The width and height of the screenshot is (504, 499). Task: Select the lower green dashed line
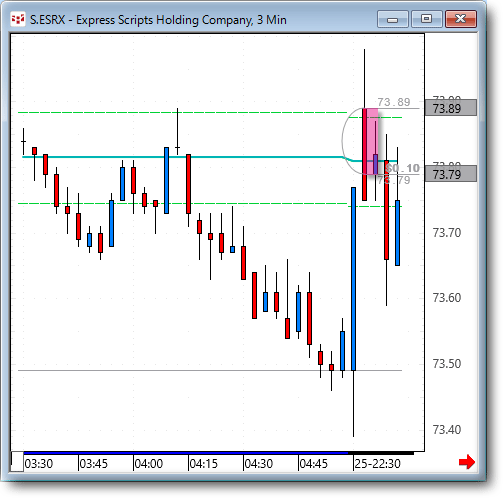tap(182, 203)
